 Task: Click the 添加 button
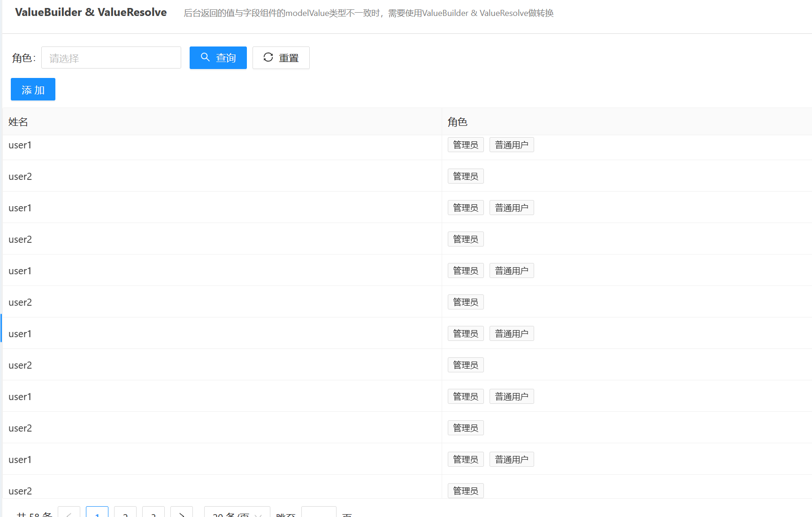coord(33,89)
